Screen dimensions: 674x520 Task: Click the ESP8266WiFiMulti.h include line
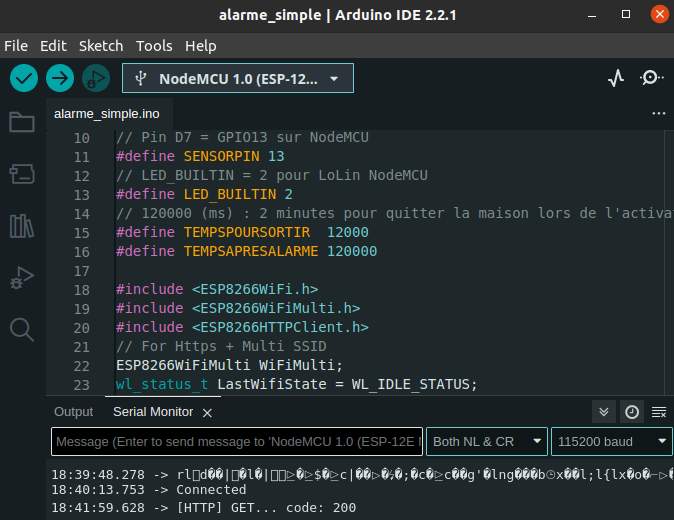pyautogui.click(x=238, y=309)
